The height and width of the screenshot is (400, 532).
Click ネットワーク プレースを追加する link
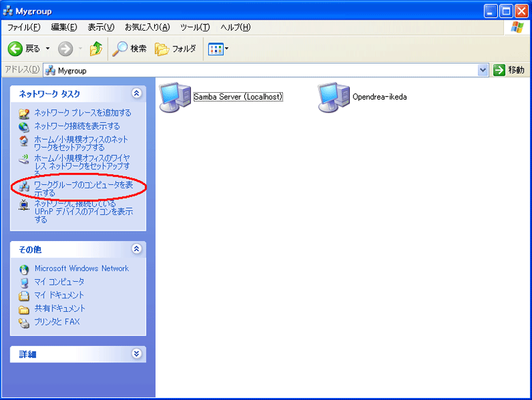(x=83, y=113)
